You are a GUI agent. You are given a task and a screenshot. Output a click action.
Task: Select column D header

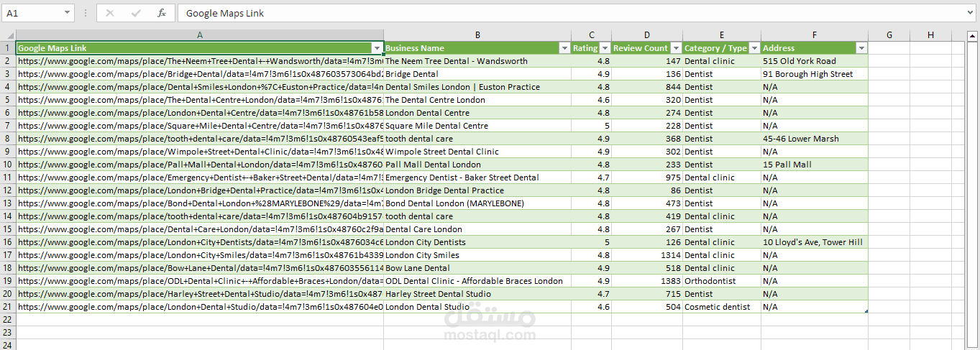647,35
